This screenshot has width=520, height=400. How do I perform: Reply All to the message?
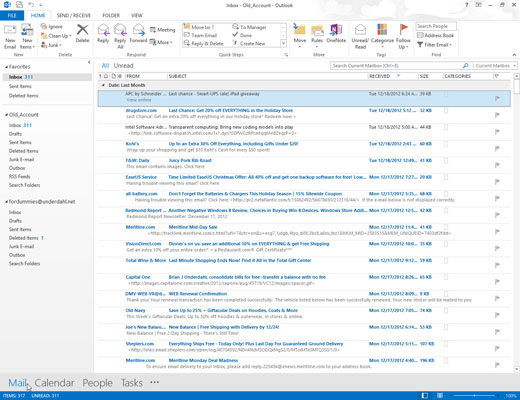pos(120,36)
